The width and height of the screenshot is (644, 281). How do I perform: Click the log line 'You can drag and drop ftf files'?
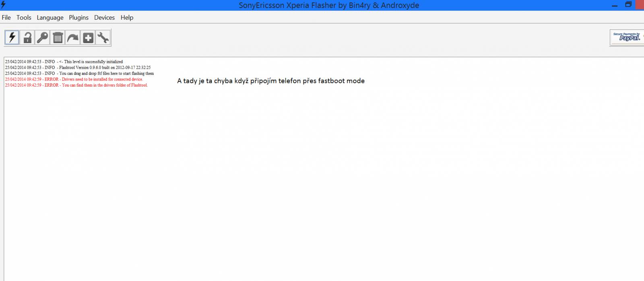[x=80, y=74]
